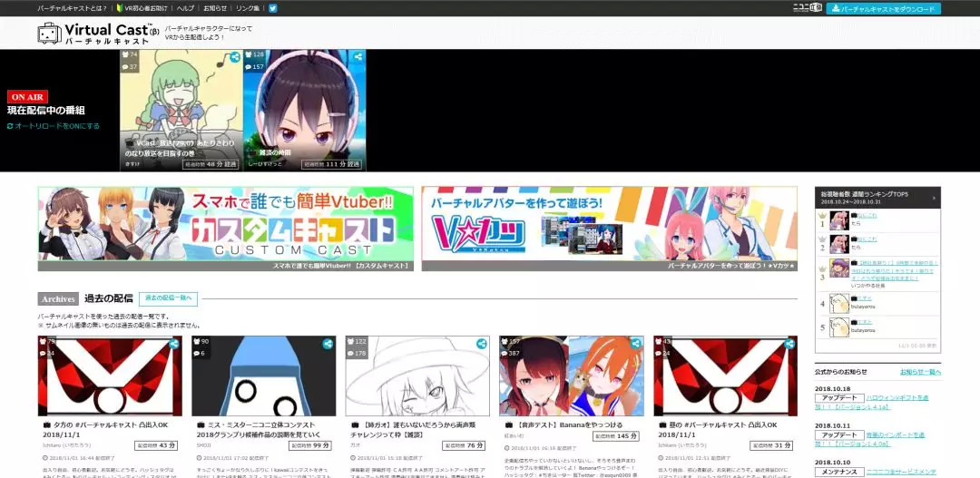Screen dimensions: 980x478
Task: Share the headphone girl live broadcast
Action: (x=358, y=57)
